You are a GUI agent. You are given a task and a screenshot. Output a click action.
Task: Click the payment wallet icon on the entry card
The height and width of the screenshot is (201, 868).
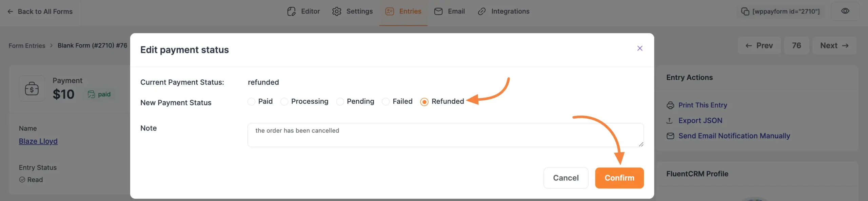pyautogui.click(x=32, y=88)
